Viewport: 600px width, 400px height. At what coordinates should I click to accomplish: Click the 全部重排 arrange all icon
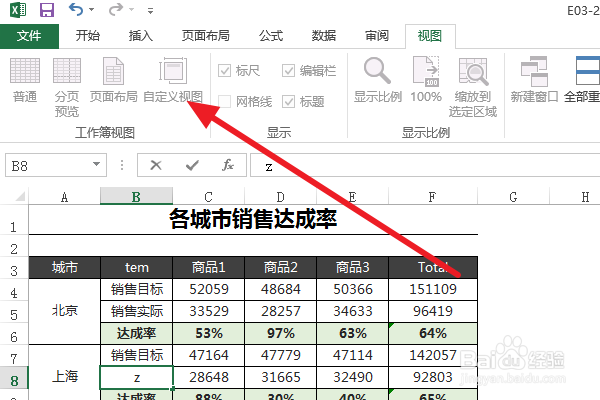587,71
